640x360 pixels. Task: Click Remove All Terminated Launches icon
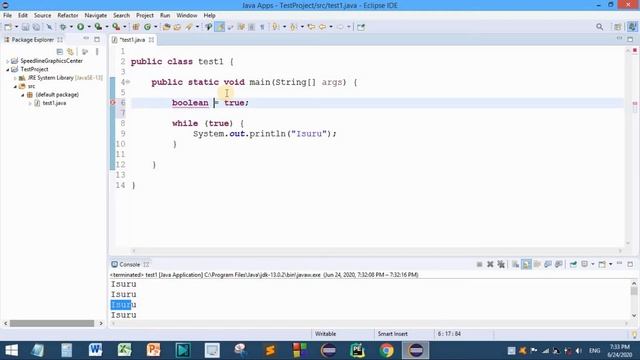(x=501, y=264)
